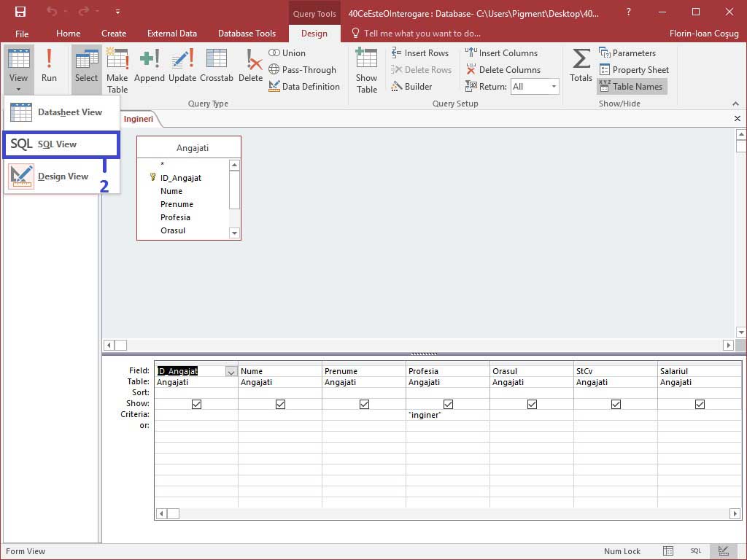Select Orasul in Angajati field list
The width and height of the screenshot is (747, 560).
(x=172, y=230)
